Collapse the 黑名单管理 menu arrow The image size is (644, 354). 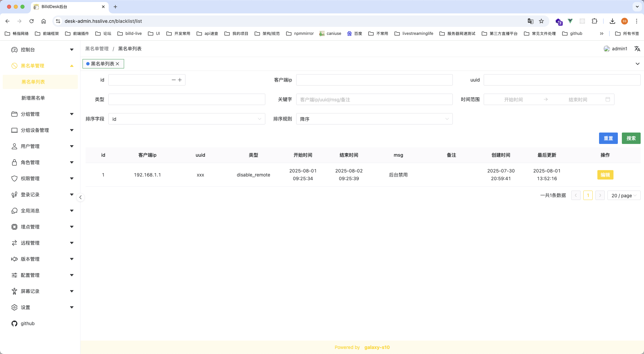[x=72, y=66]
